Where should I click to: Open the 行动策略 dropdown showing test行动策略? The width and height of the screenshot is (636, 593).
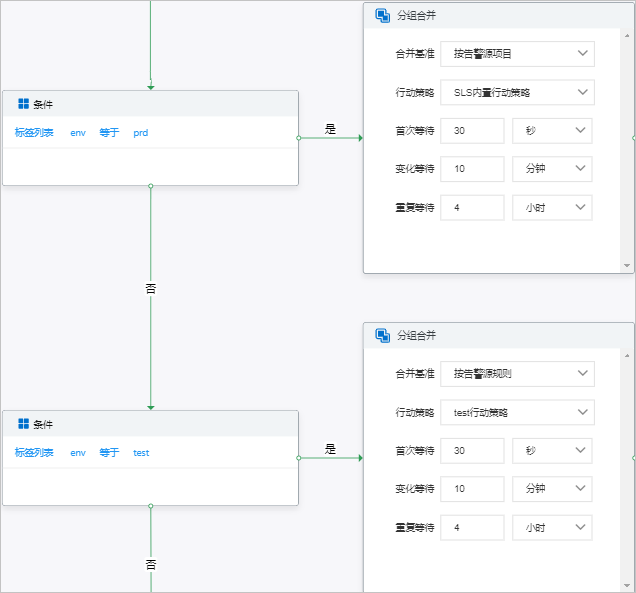pos(518,413)
